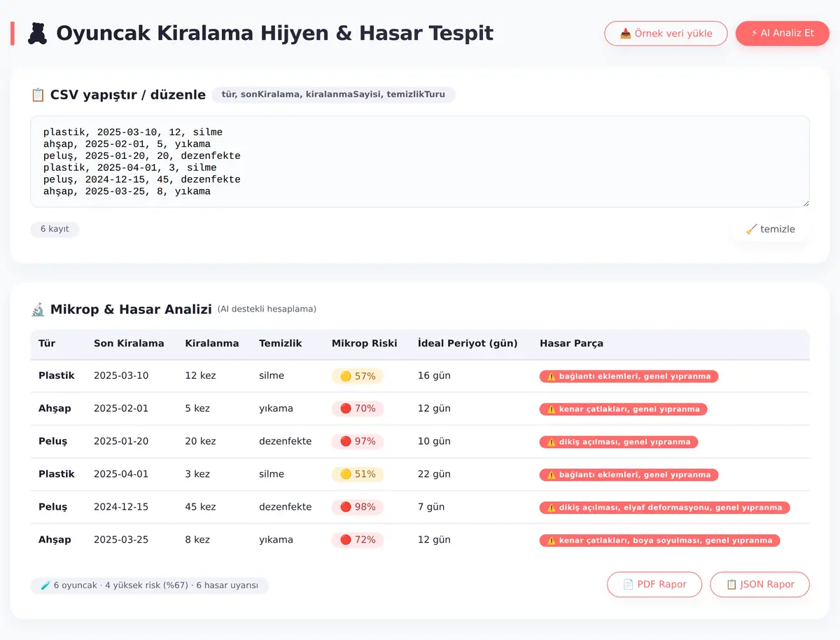Click the 45 kez rental count cell
The width and height of the screenshot is (840, 640).
(201, 507)
